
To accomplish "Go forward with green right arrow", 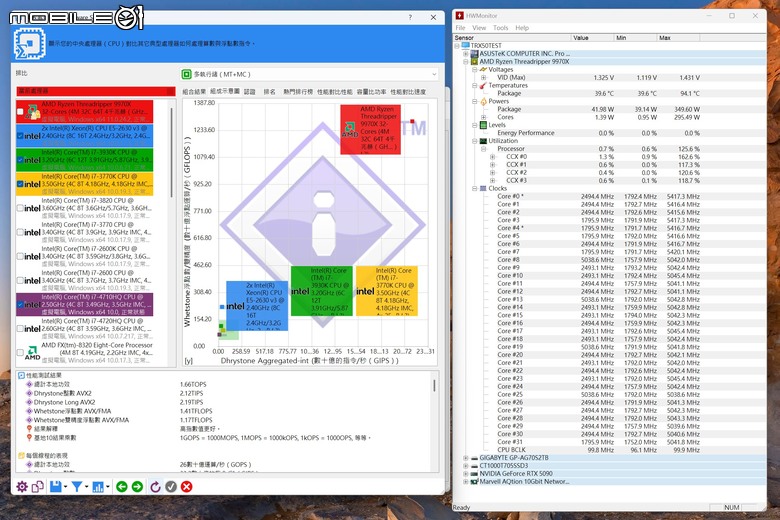I will tap(137, 487).
